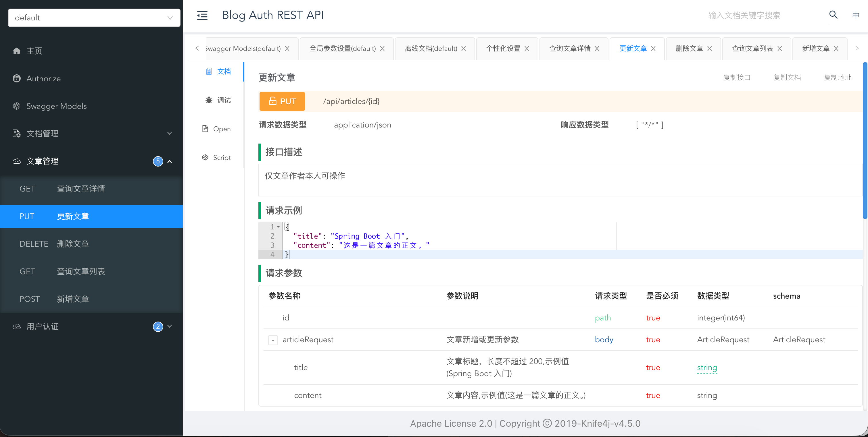
Task: Click the sidebar collapse menu icon
Action: [x=202, y=16]
